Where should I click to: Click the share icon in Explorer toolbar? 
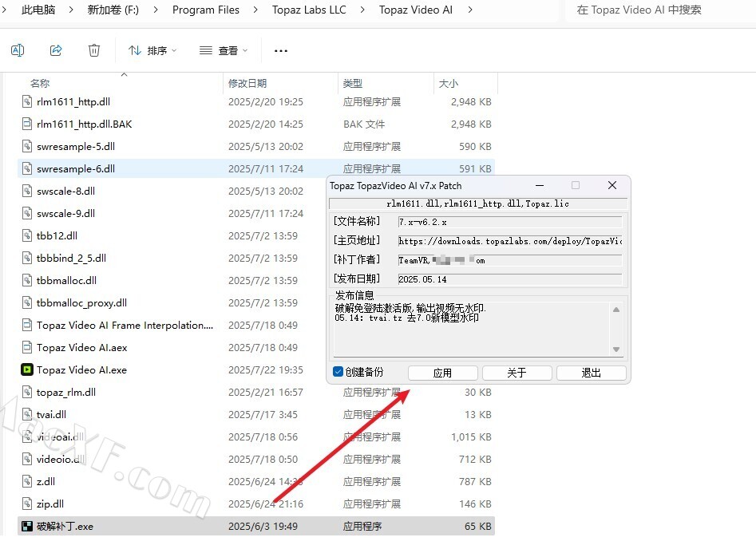pyautogui.click(x=56, y=50)
